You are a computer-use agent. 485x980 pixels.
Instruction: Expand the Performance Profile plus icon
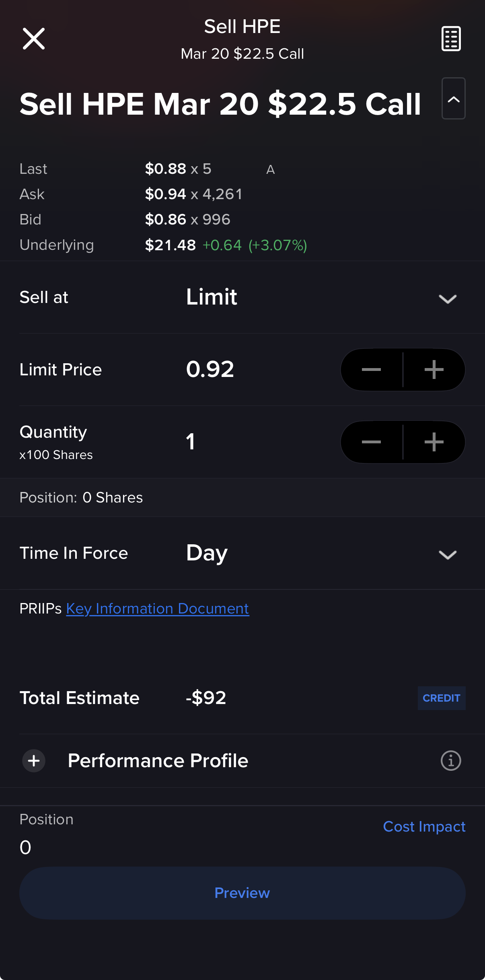click(34, 761)
